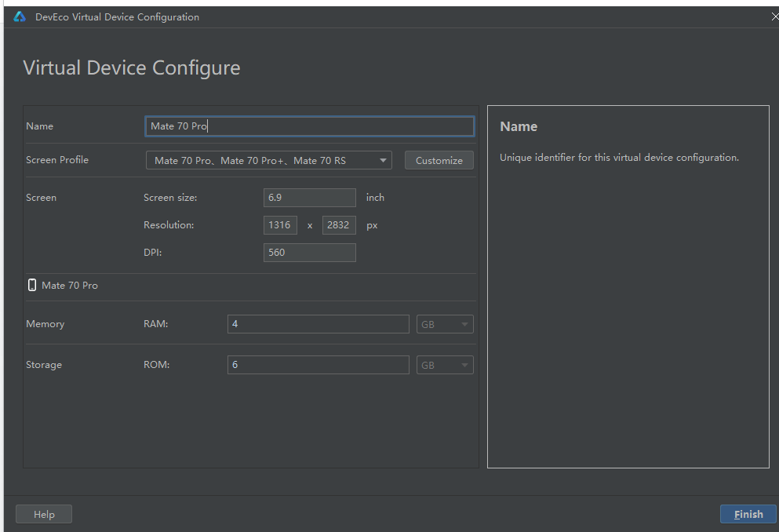Click the DPI field showing 560

coord(310,253)
